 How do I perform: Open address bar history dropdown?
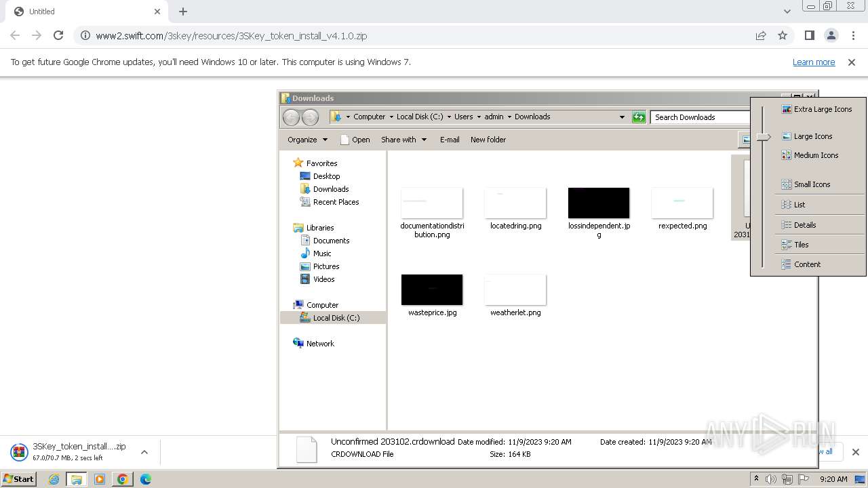[x=622, y=117]
